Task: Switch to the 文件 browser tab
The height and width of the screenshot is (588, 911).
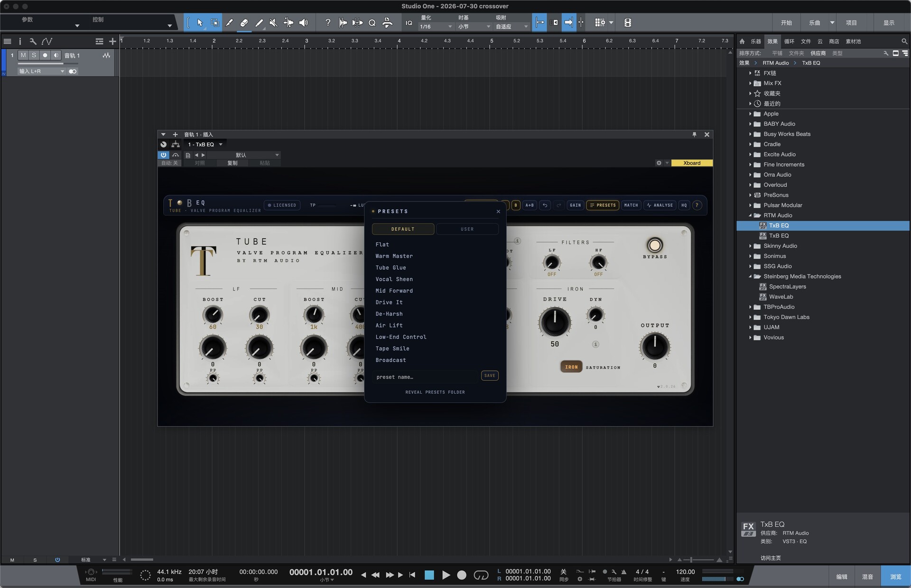Action: [x=806, y=41]
